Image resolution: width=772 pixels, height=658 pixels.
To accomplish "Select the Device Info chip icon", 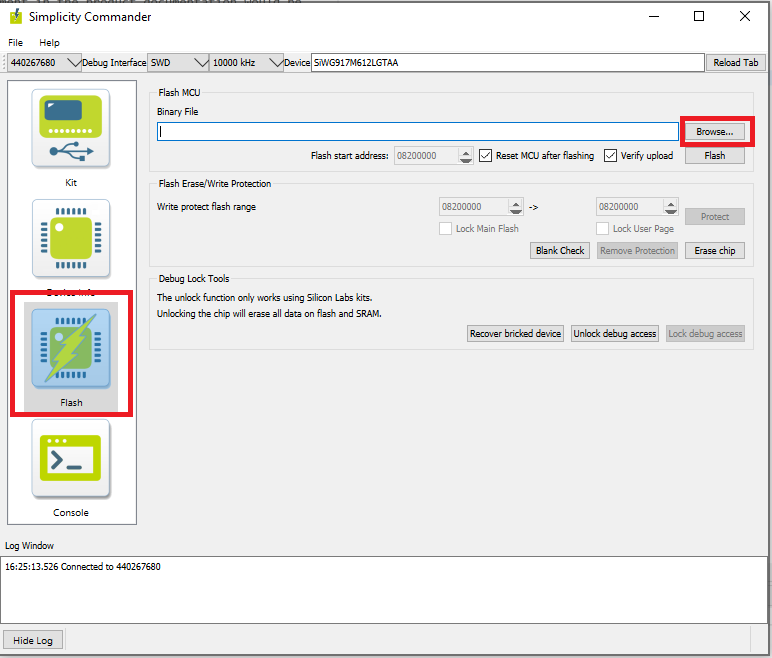I will point(71,240).
